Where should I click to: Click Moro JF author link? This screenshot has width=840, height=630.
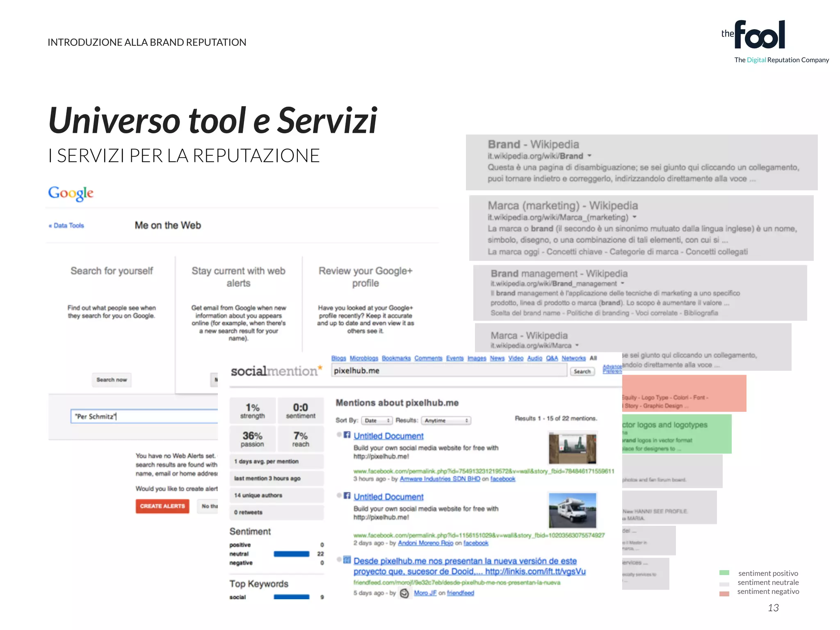(425, 593)
